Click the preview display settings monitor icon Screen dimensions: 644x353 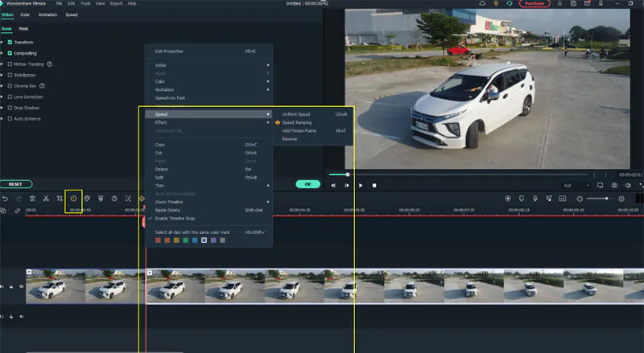point(600,186)
